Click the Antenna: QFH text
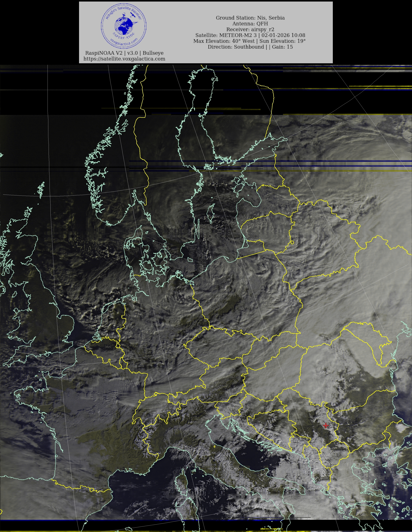This screenshot has width=412, height=532. click(x=250, y=24)
